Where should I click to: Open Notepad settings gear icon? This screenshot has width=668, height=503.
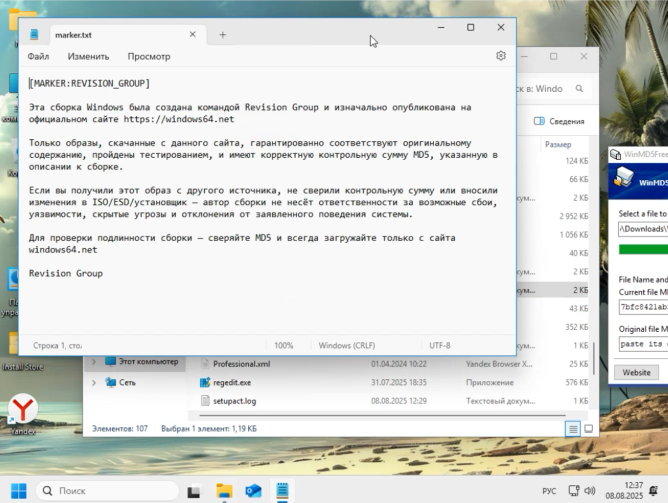501,57
